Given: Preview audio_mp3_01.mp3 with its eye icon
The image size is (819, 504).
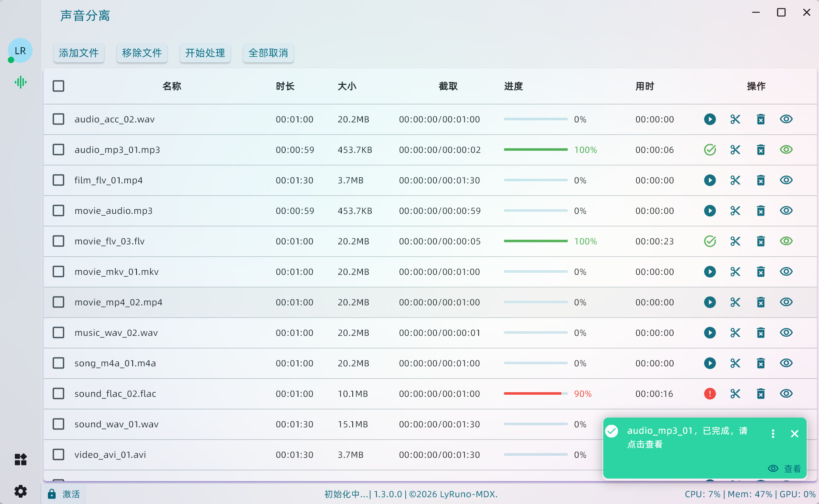Looking at the screenshot, I should [786, 150].
